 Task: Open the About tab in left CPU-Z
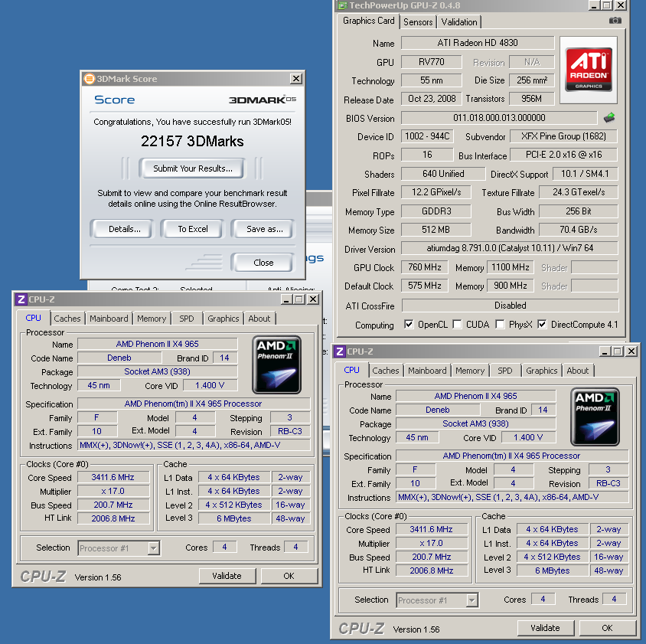tap(259, 319)
